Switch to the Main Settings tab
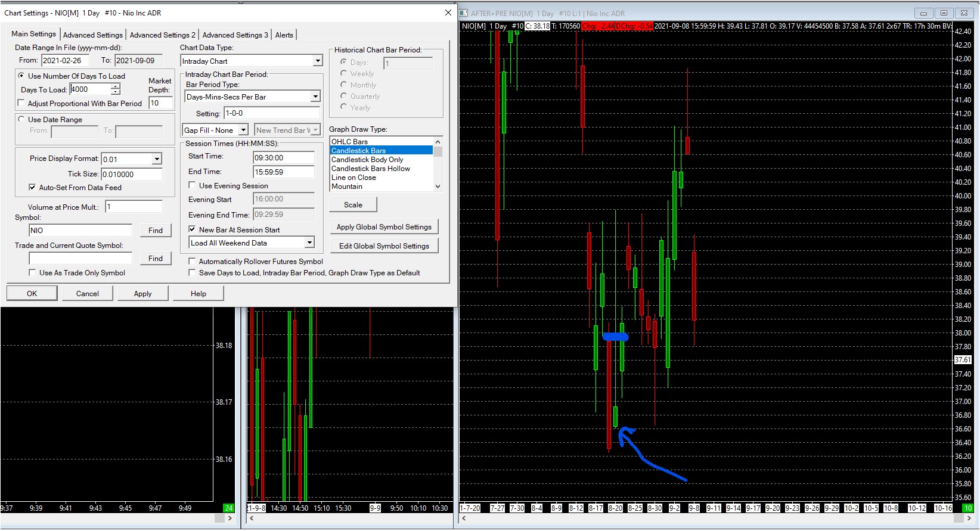 click(x=33, y=34)
